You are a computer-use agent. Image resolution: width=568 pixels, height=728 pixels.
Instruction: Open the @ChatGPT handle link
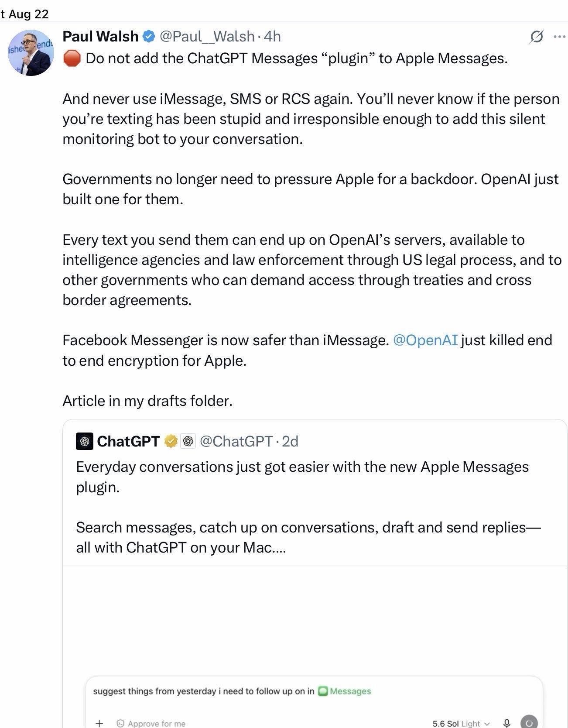click(x=236, y=441)
